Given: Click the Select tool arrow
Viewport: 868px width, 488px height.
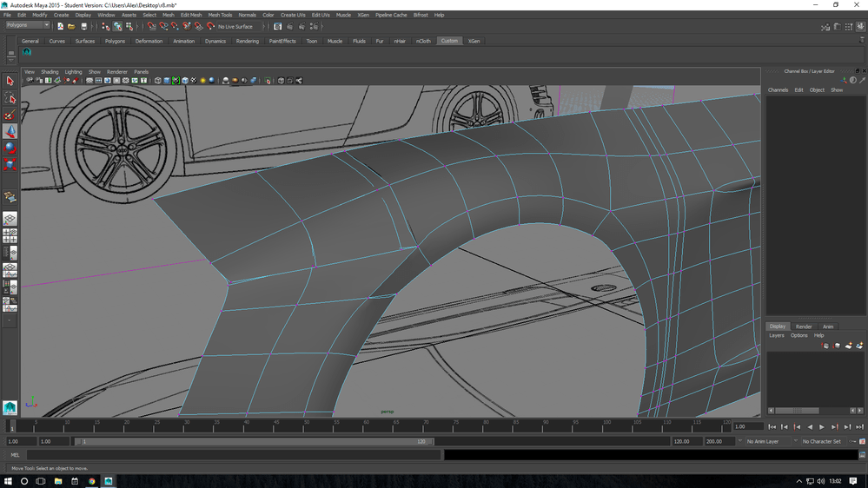Looking at the screenshot, I should (10, 82).
